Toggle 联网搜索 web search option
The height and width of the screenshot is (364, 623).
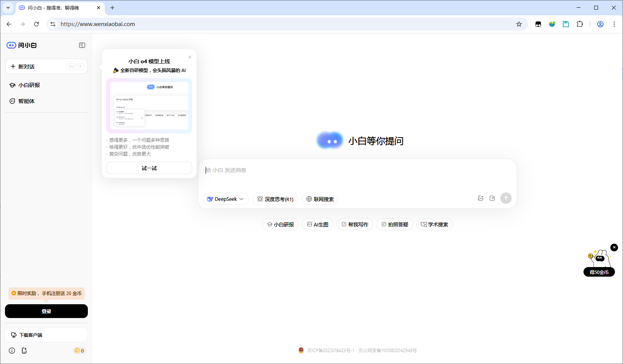(320, 199)
